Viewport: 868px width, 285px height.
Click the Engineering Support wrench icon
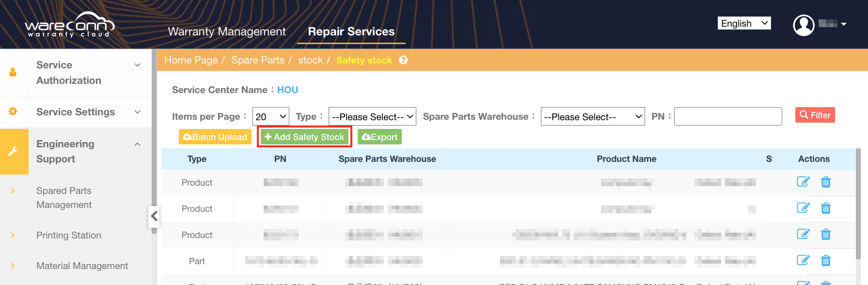point(13,151)
